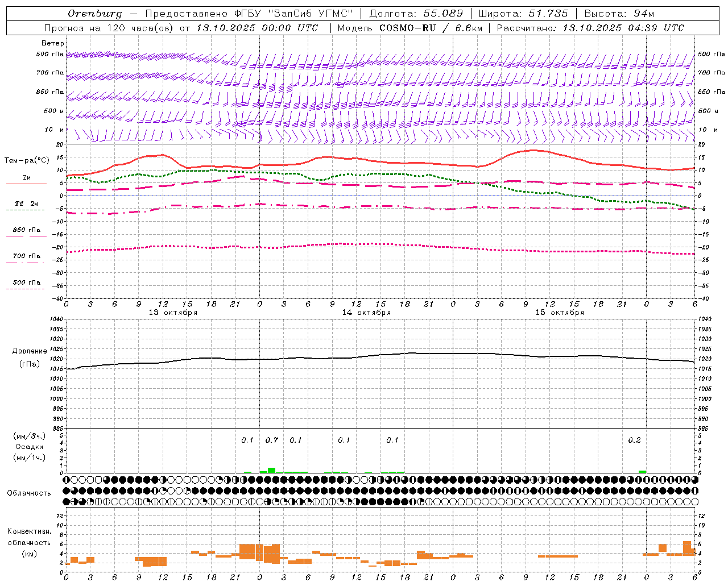Click the 'Td 2м' dew point legend entry

[x=26, y=203]
